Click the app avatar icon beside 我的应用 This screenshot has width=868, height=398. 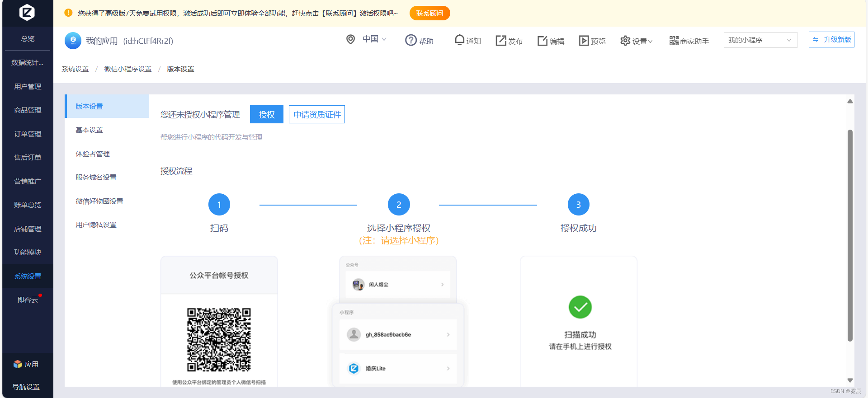tap(73, 41)
